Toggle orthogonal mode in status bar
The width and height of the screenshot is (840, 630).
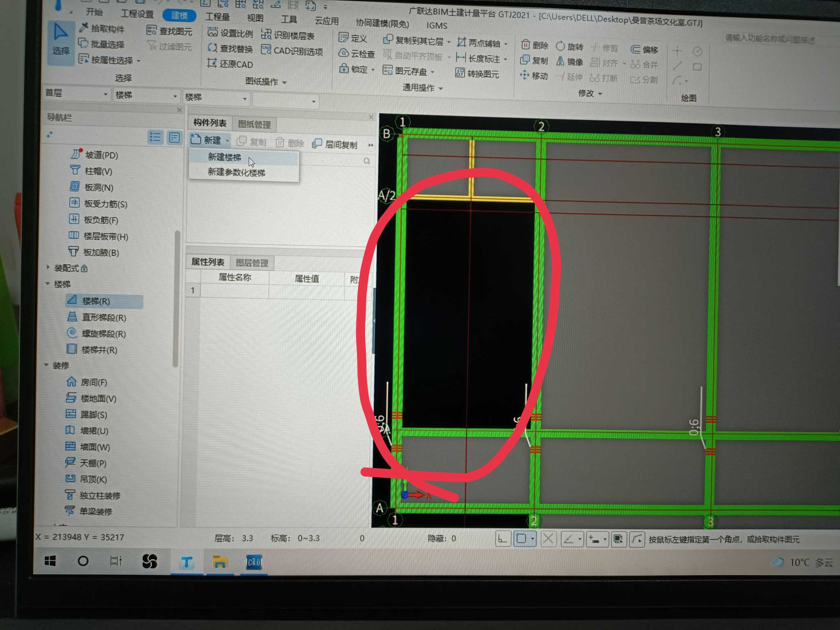coord(502,539)
